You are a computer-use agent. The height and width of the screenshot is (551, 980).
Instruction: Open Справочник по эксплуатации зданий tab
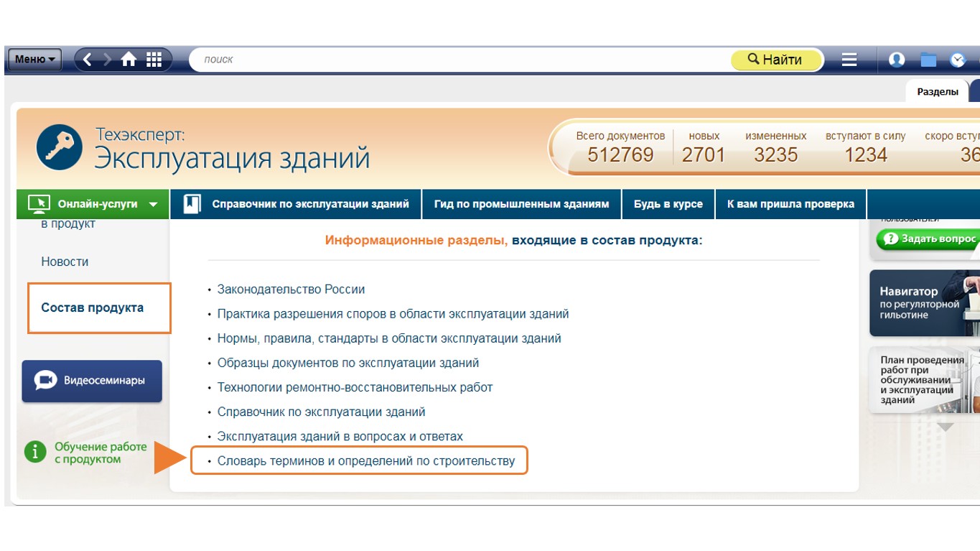[x=297, y=204]
